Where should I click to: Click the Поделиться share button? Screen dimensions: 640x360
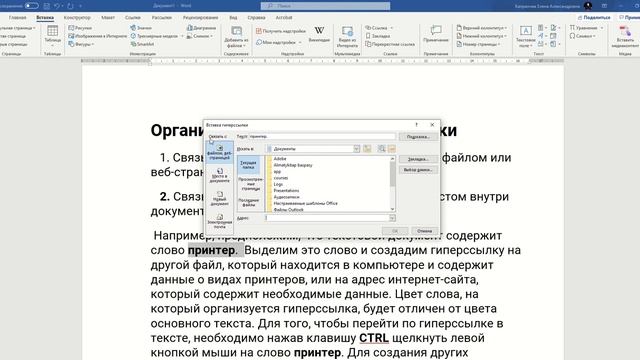(594, 18)
